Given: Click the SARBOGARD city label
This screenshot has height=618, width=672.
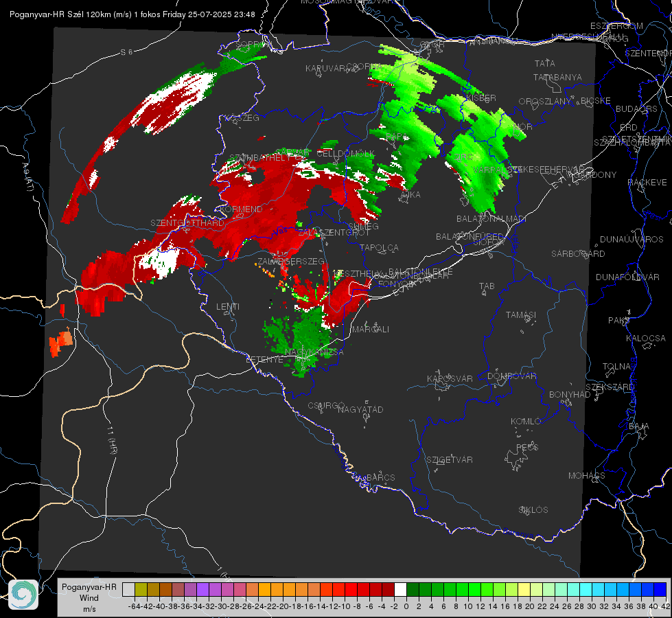Looking at the screenshot, I should click(x=578, y=254).
